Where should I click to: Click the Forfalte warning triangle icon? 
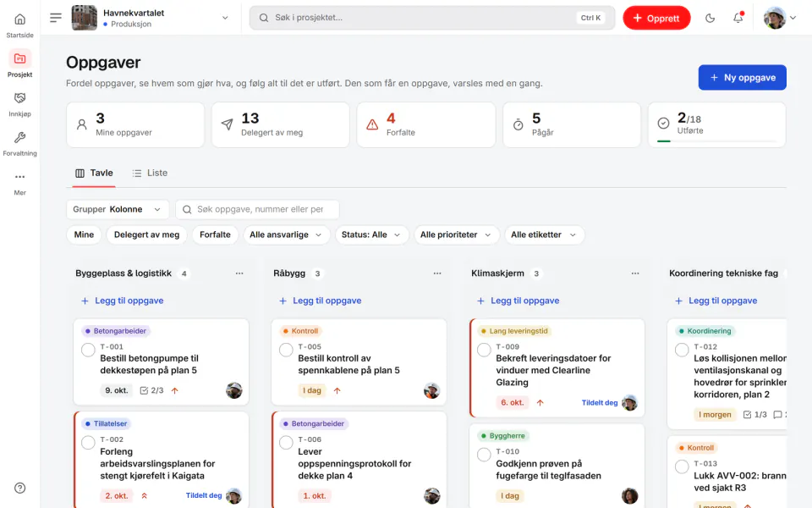point(372,124)
